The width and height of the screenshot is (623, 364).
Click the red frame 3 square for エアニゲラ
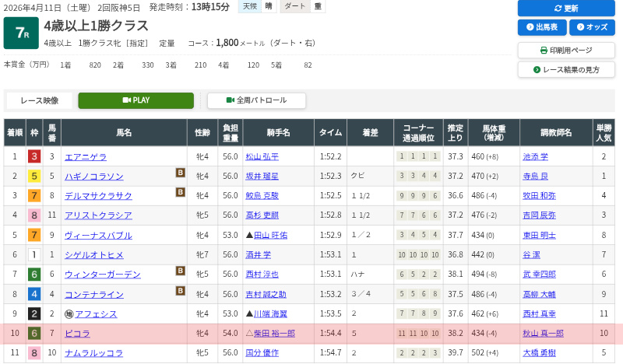click(34, 156)
